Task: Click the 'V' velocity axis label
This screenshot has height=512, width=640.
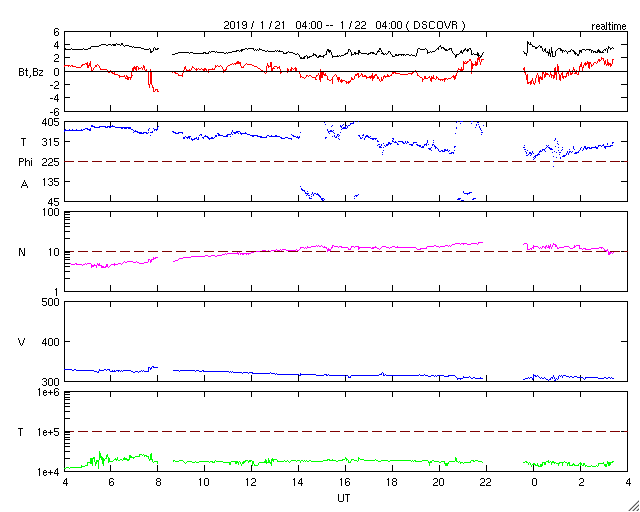Action: click(x=22, y=342)
